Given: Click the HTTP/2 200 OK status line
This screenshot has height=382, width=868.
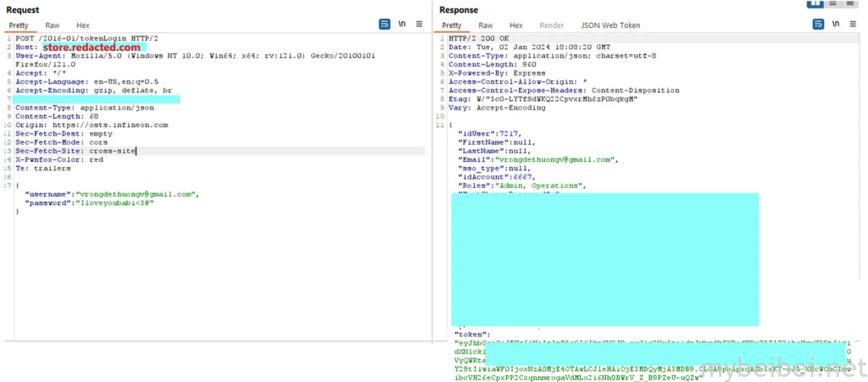Looking at the screenshot, I should click(x=480, y=39).
